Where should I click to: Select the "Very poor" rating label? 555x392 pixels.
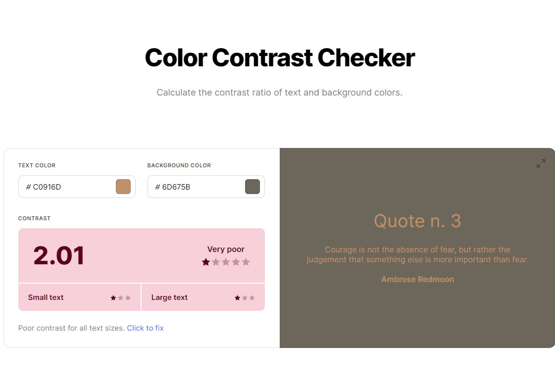(226, 249)
